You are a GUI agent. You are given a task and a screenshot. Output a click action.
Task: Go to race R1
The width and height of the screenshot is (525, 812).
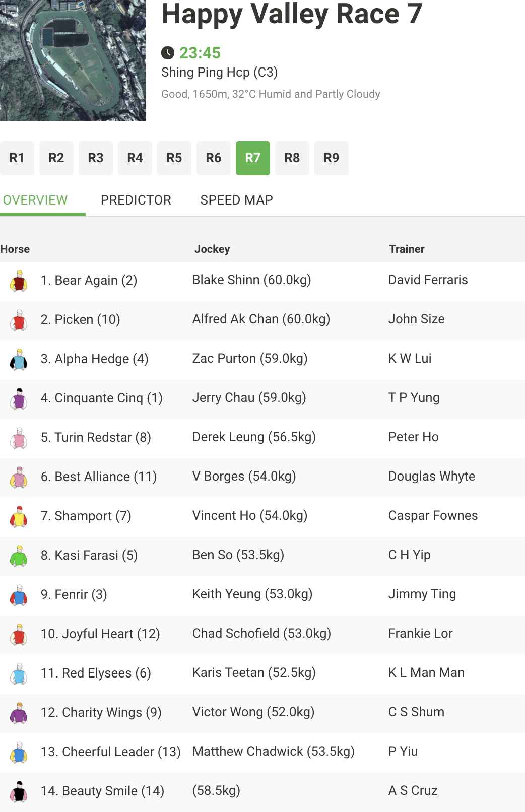pyautogui.click(x=17, y=158)
